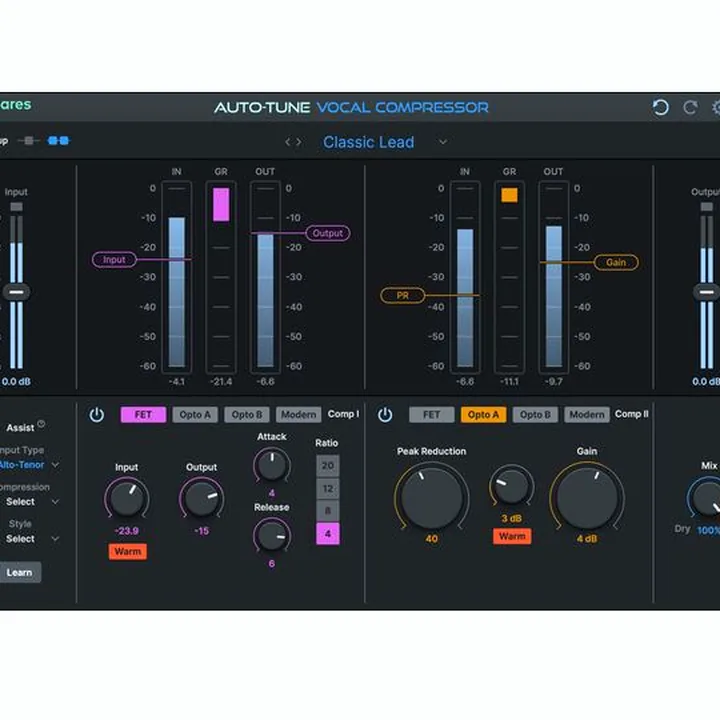Set Comp I ratio to 20
720x720 pixels.
coord(328,466)
